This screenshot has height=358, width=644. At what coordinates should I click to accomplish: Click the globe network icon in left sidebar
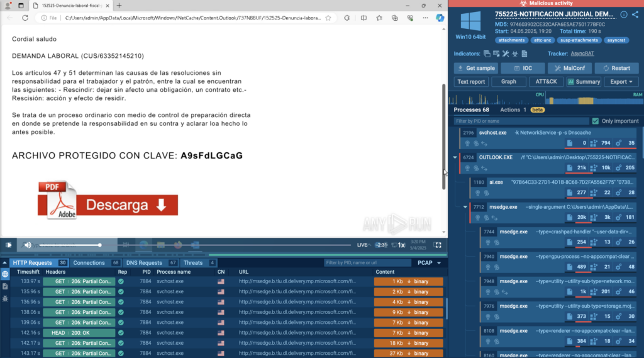(5, 274)
